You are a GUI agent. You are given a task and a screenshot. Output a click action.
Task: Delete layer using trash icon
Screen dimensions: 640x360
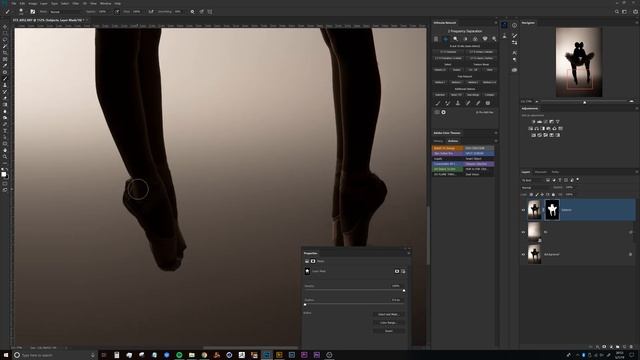tap(631, 347)
